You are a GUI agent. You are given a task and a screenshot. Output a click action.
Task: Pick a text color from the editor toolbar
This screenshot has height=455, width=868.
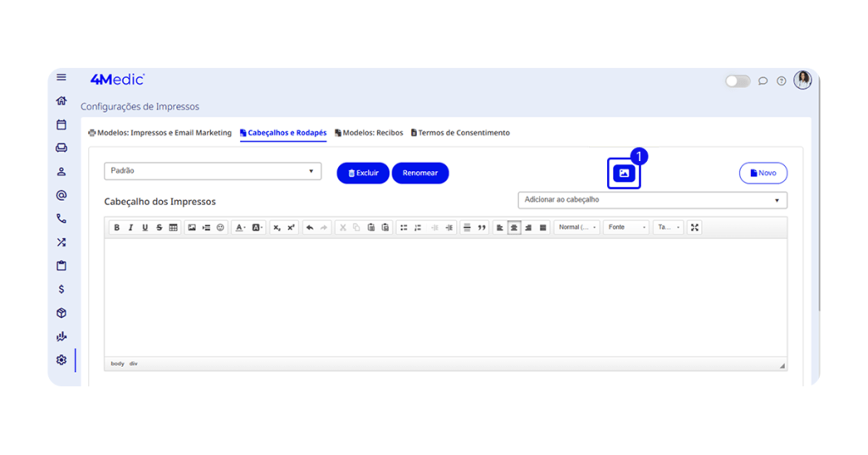pos(240,228)
